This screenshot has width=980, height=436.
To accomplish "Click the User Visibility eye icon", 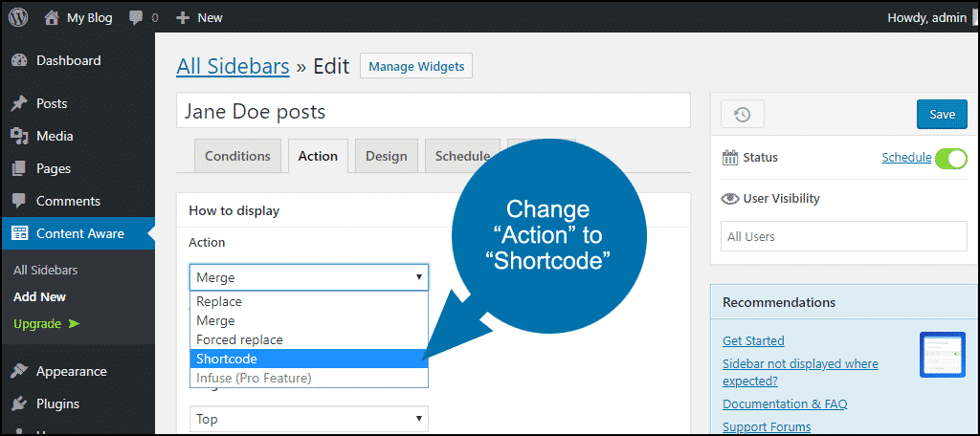I will [x=730, y=199].
